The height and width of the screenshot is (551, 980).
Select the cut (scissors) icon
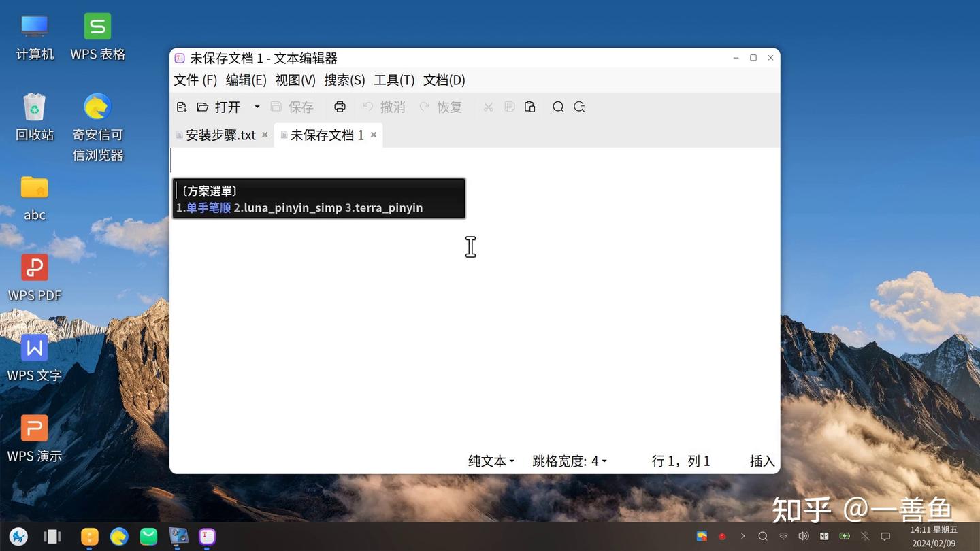coord(488,107)
